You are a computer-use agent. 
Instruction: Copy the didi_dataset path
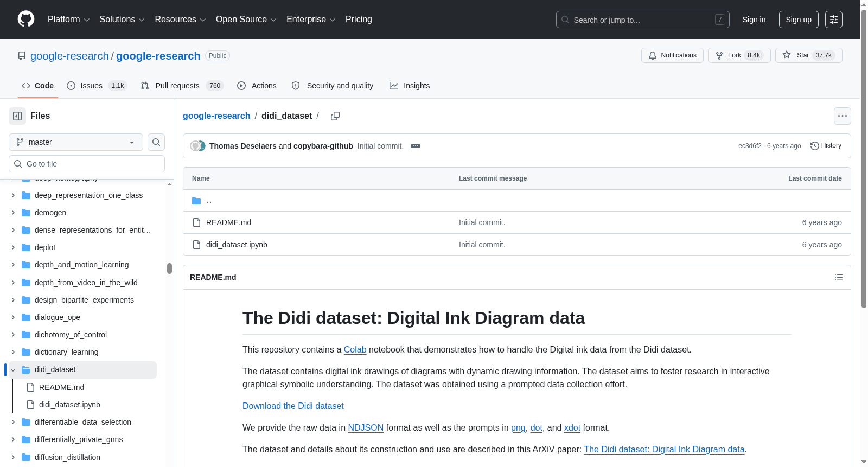[335, 116]
